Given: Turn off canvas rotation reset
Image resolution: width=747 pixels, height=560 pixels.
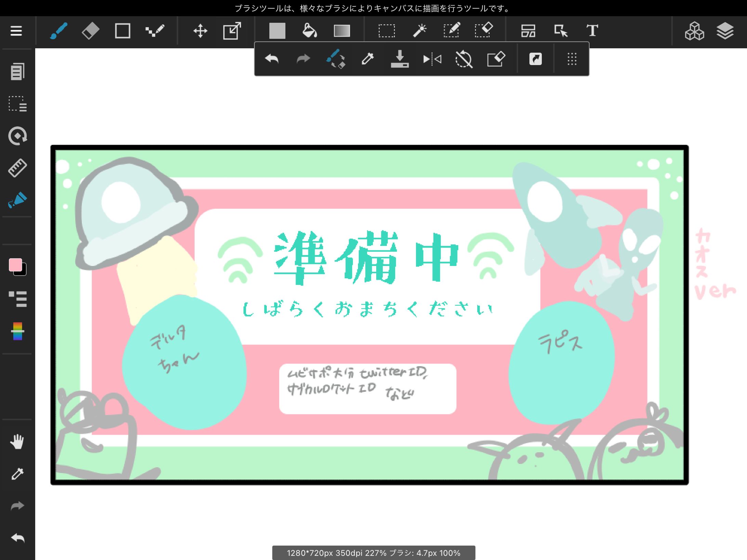Looking at the screenshot, I should [x=464, y=59].
